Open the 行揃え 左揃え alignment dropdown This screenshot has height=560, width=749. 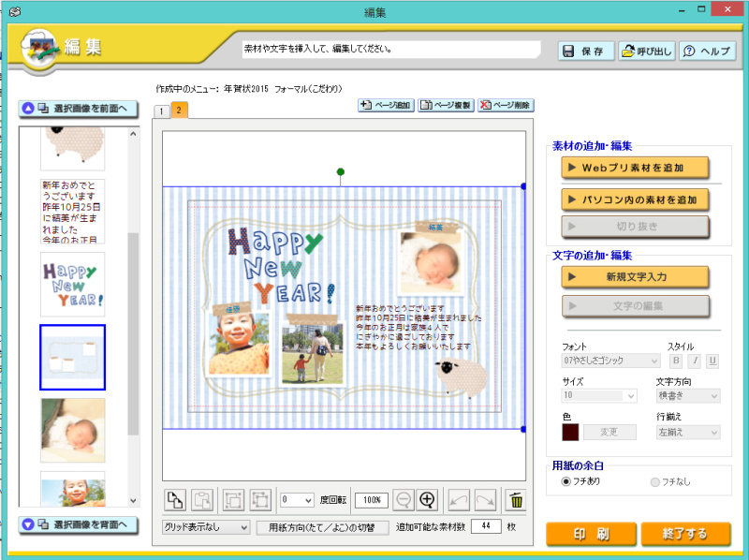point(688,433)
